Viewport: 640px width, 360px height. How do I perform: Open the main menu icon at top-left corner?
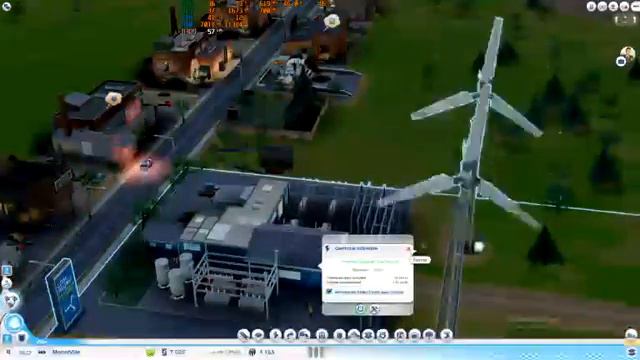click(6, 6)
